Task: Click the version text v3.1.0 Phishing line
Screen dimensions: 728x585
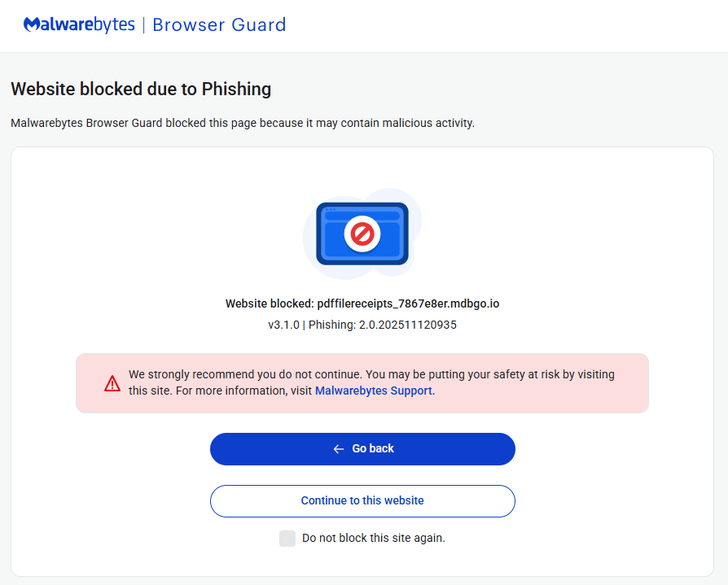Action: click(362, 325)
